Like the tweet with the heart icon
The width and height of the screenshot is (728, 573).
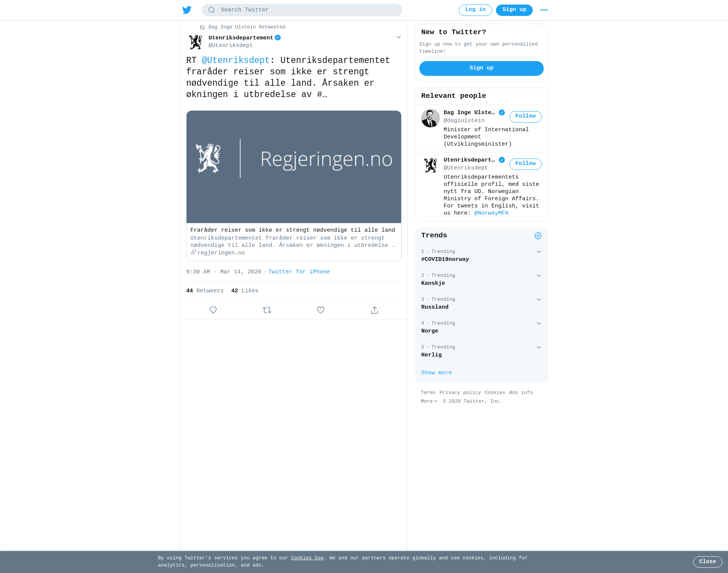(321, 310)
